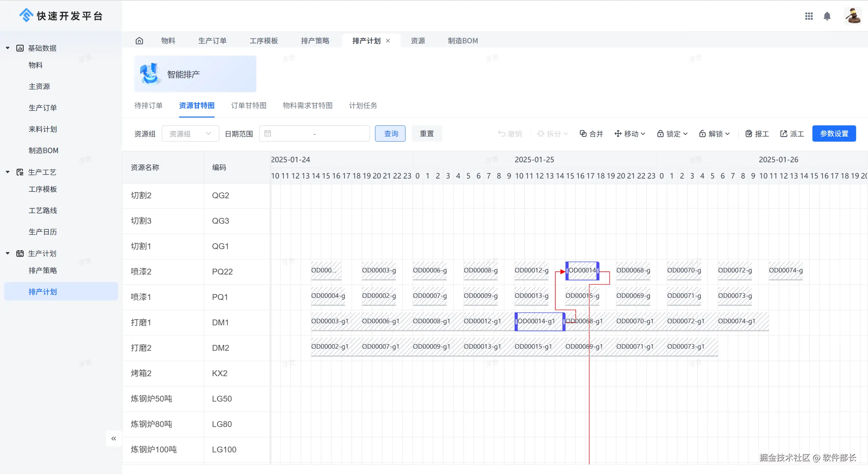Click the 参数设置 button
This screenshot has height=474, width=868.
click(834, 134)
